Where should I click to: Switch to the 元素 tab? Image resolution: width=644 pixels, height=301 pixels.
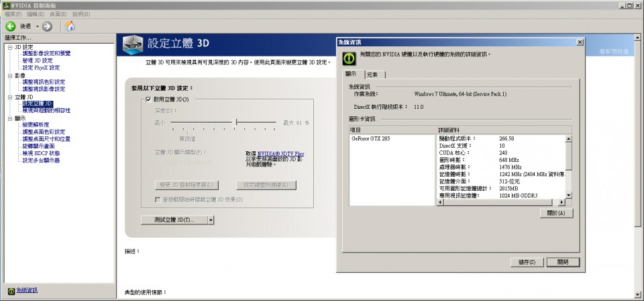click(x=374, y=75)
